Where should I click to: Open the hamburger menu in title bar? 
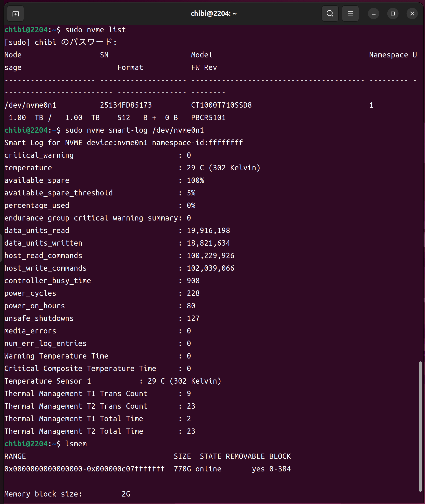point(350,14)
